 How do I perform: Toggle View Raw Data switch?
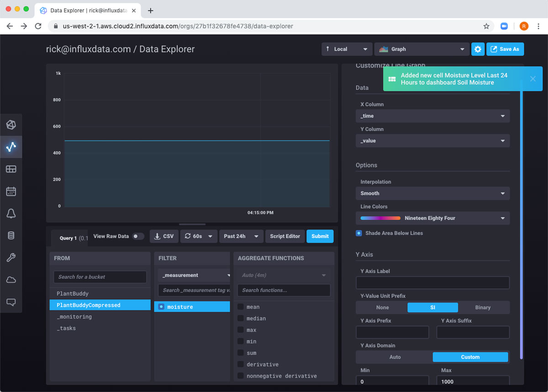point(138,236)
